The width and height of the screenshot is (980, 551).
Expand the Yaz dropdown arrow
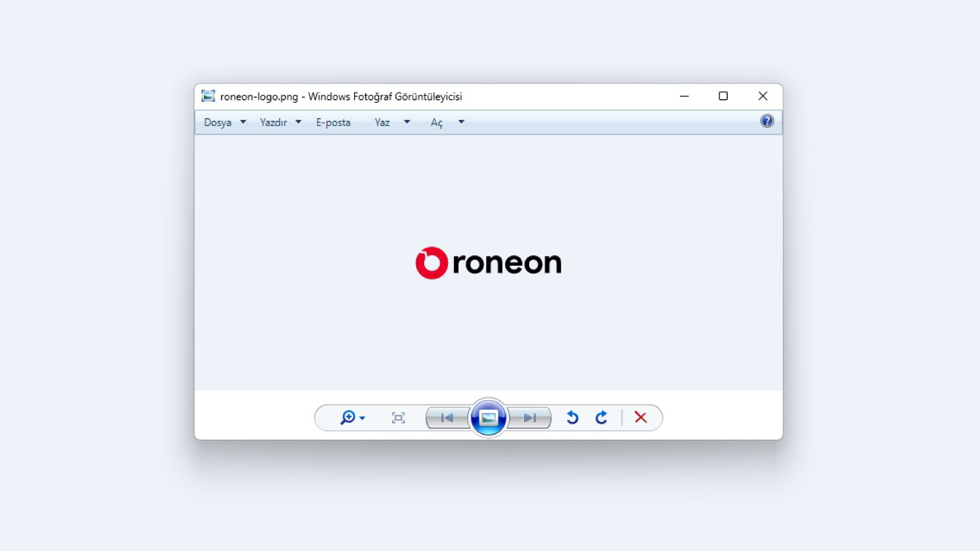[407, 122]
